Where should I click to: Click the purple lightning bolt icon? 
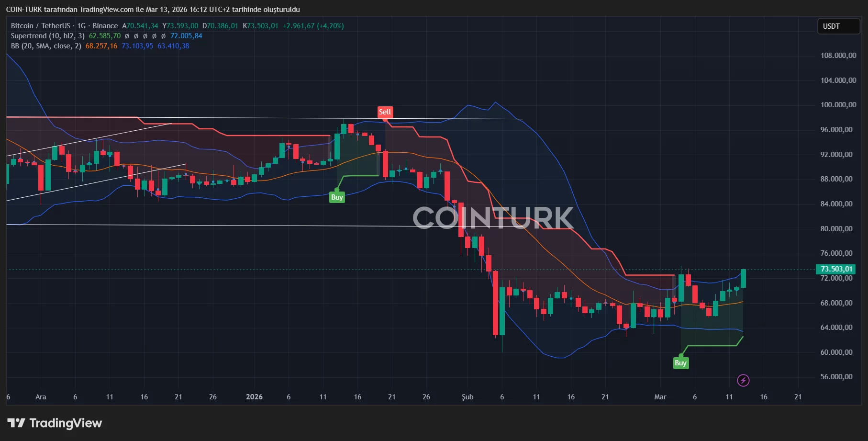(743, 381)
